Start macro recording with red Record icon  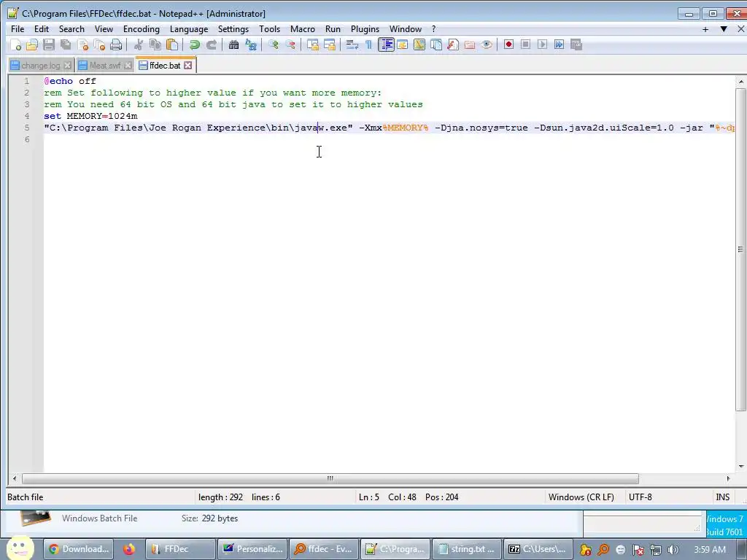pyautogui.click(x=508, y=44)
